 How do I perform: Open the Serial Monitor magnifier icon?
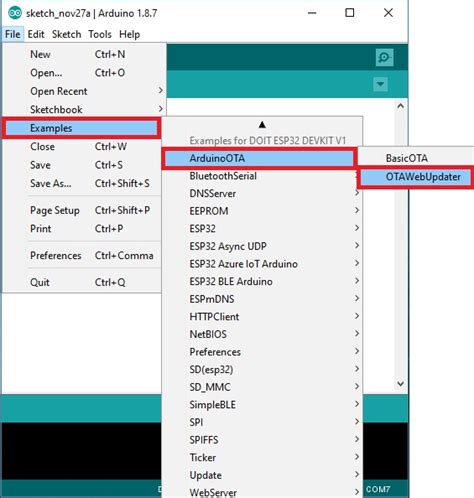384,57
